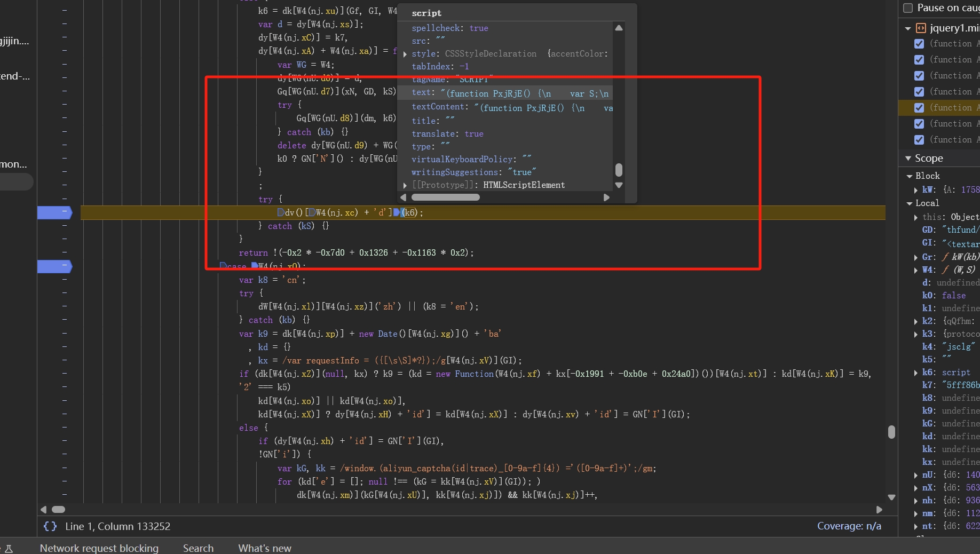Click the editor's horizontal scrollbar thumb
The image size is (980, 554).
pos(59,510)
